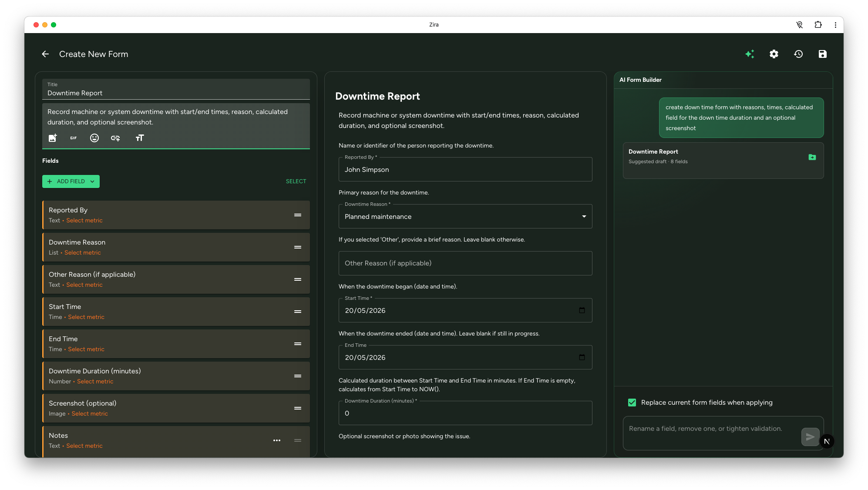Select the Notes field row
Screen dimensions: 868x490
pyautogui.click(x=176, y=441)
